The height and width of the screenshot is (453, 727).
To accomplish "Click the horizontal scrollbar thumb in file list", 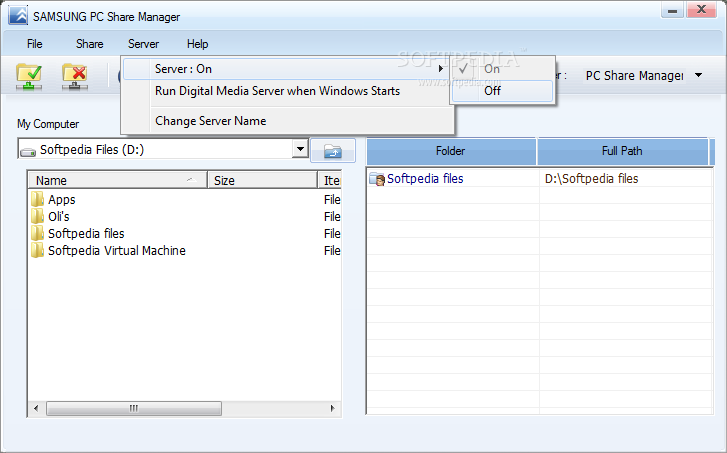I will click(x=134, y=408).
